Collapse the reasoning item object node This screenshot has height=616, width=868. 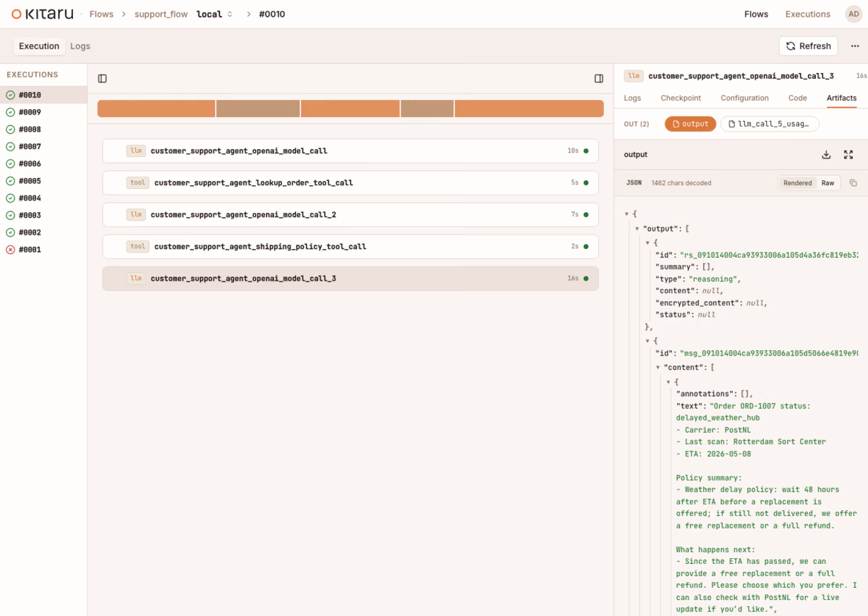coord(647,243)
